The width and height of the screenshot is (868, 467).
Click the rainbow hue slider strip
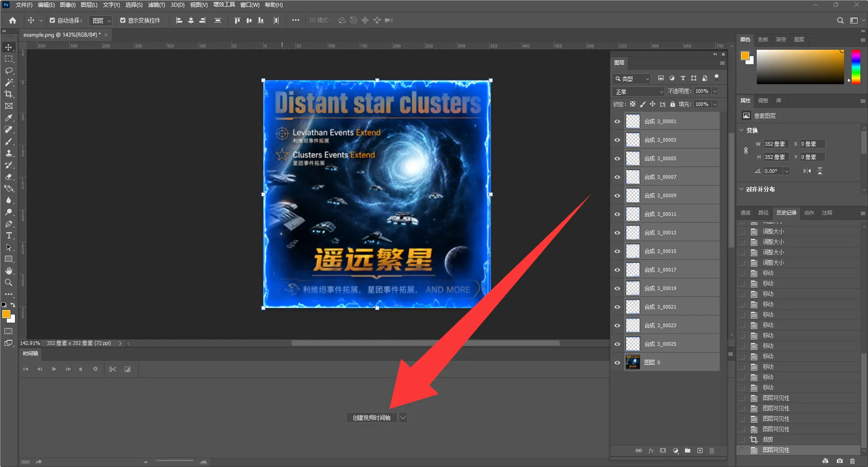pyautogui.click(x=856, y=67)
